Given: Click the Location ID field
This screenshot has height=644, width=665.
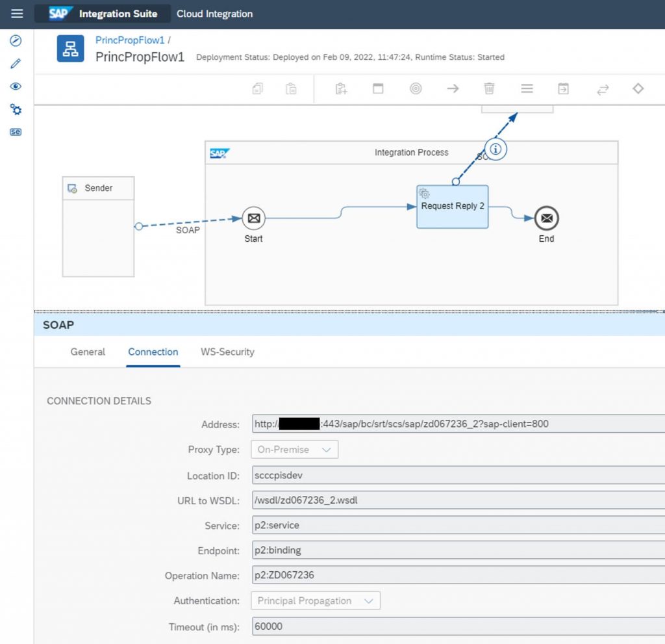Looking at the screenshot, I should 458,475.
